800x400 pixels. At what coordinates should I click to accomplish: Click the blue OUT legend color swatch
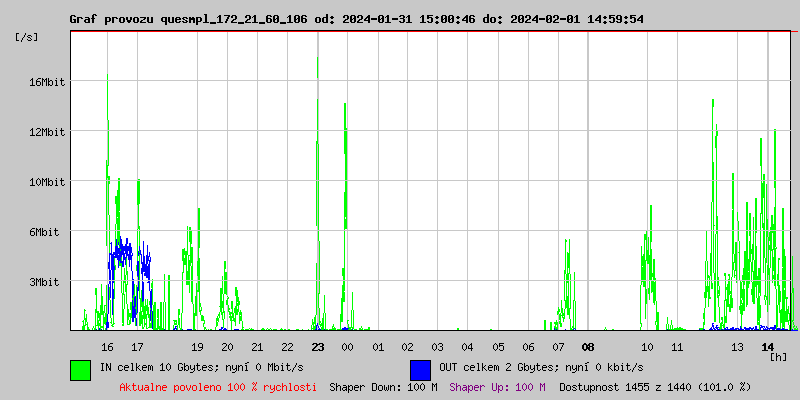click(420, 369)
